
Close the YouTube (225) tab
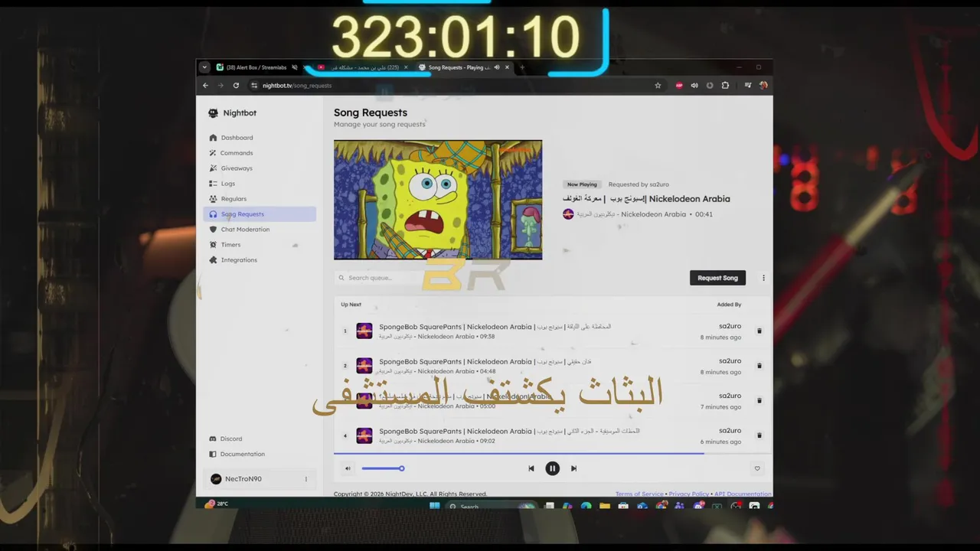click(x=406, y=67)
